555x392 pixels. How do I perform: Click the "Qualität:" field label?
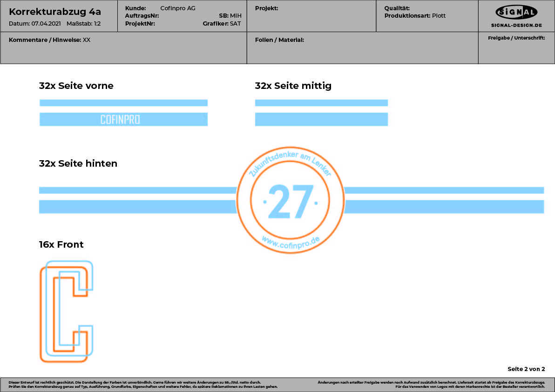(x=397, y=8)
